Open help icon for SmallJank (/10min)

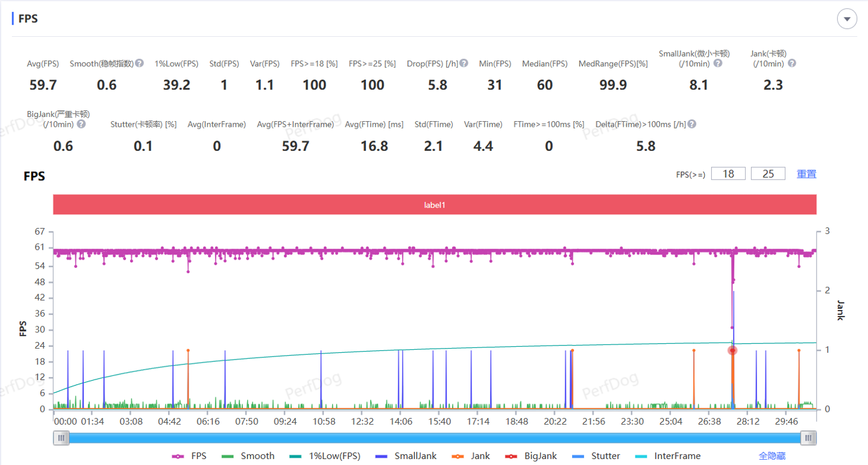(718, 63)
